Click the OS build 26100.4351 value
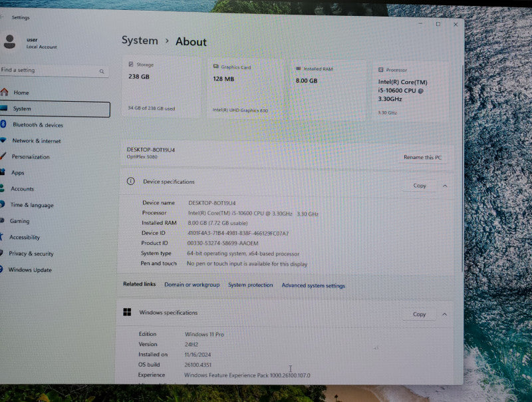This screenshot has height=402, width=532. [x=198, y=365]
